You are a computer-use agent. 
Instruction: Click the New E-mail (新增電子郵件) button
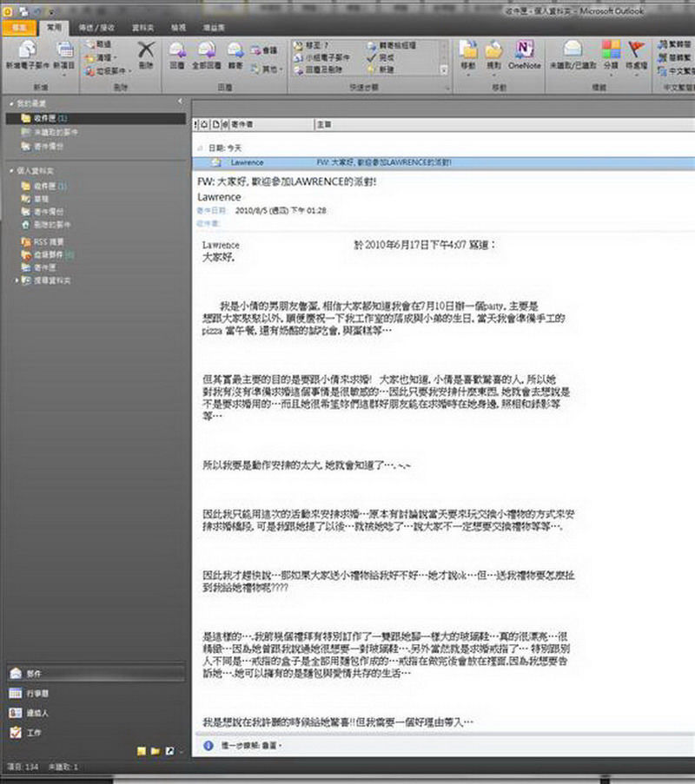[x=28, y=56]
